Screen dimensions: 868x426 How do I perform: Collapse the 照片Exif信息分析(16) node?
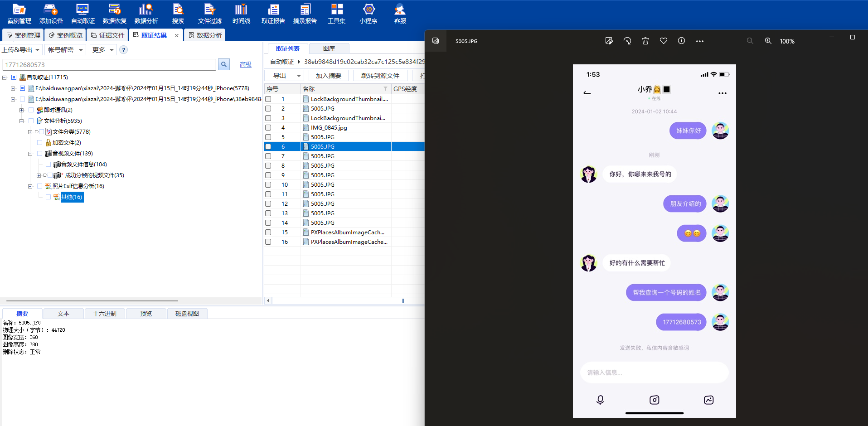tap(30, 186)
